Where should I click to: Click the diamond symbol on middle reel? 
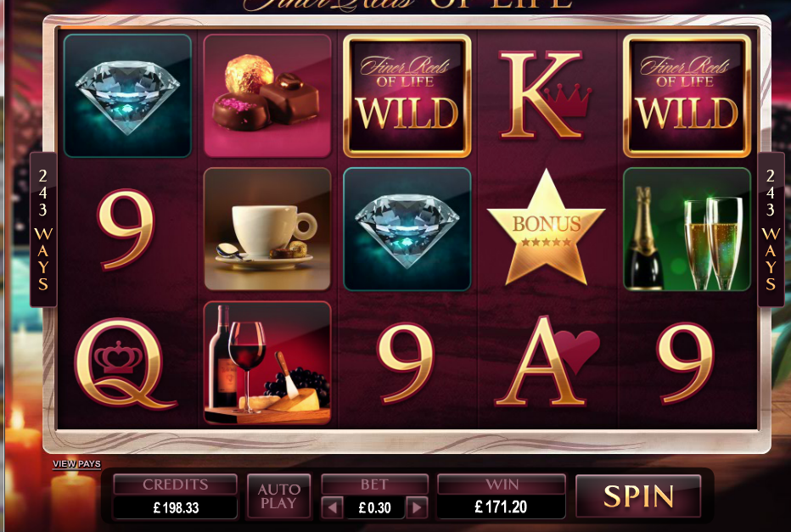tap(407, 229)
